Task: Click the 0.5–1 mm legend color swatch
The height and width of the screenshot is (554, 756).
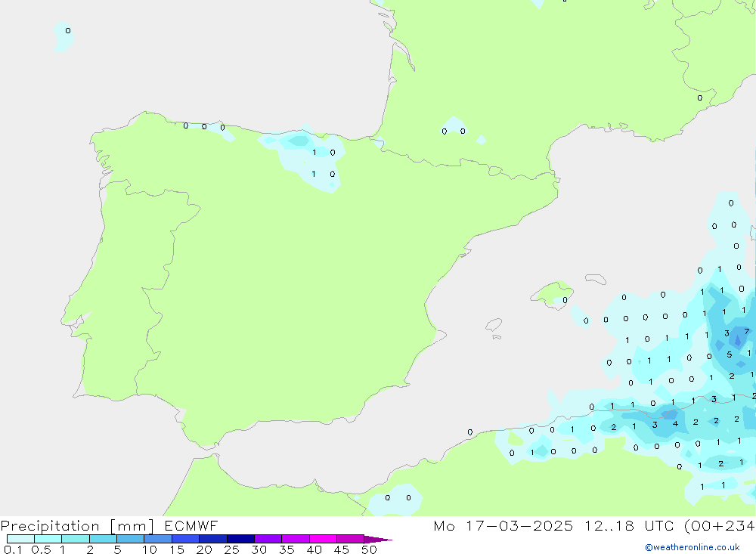Action: coord(48,539)
